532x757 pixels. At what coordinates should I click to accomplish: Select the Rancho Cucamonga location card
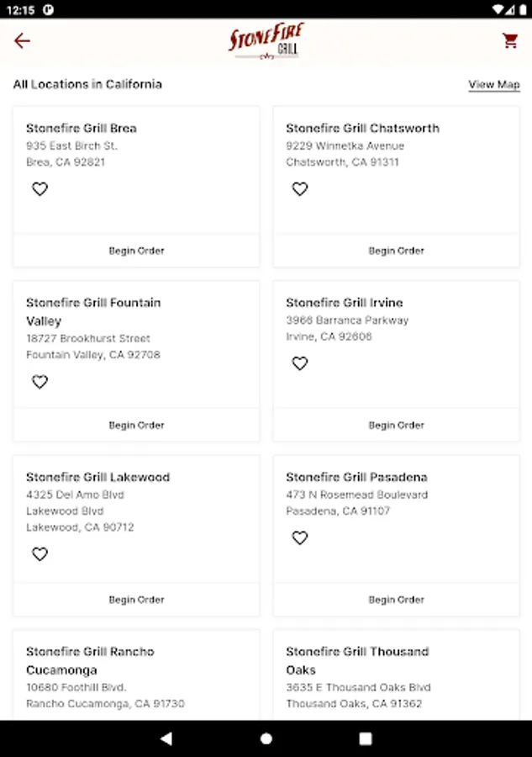coord(136,675)
